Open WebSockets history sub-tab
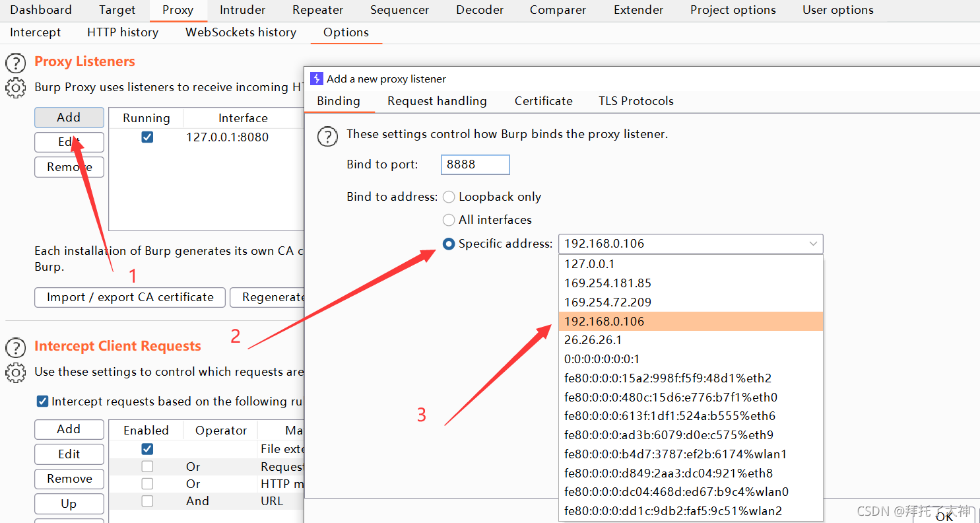The image size is (980, 523). [241, 32]
